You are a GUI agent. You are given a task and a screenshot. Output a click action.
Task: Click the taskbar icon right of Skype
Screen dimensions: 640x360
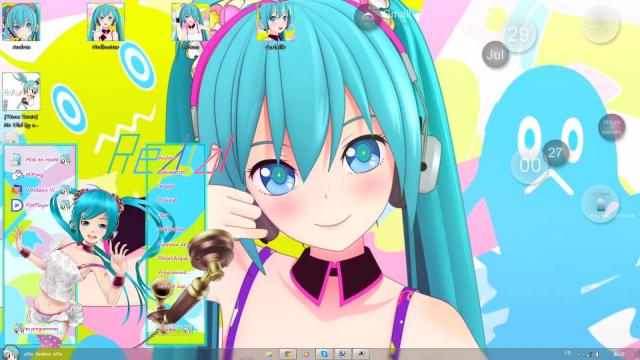[x=342, y=354]
